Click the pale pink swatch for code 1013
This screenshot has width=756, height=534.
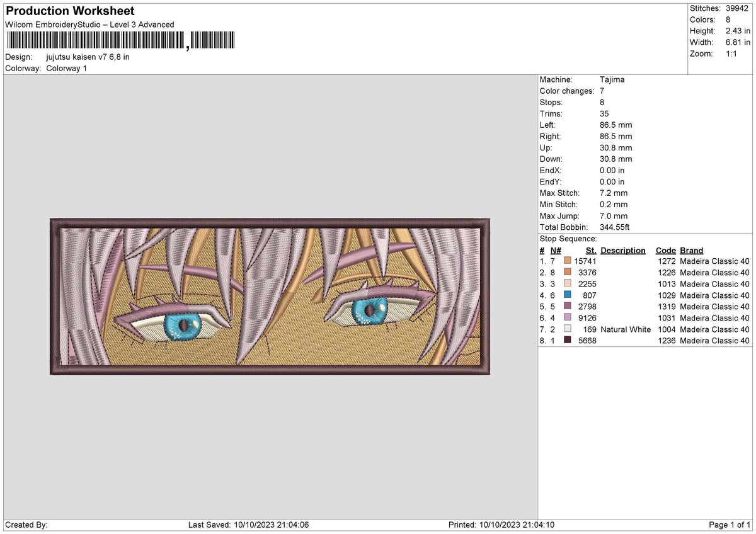click(x=568, y=284)
